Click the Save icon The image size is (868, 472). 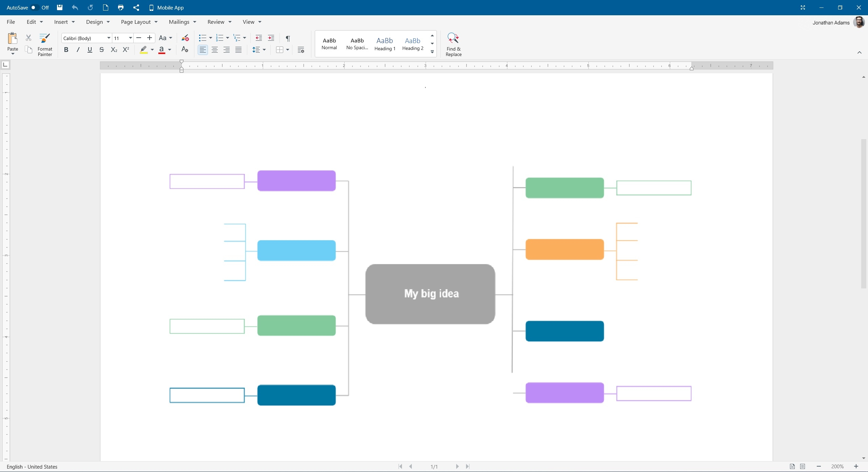[60, 7]
